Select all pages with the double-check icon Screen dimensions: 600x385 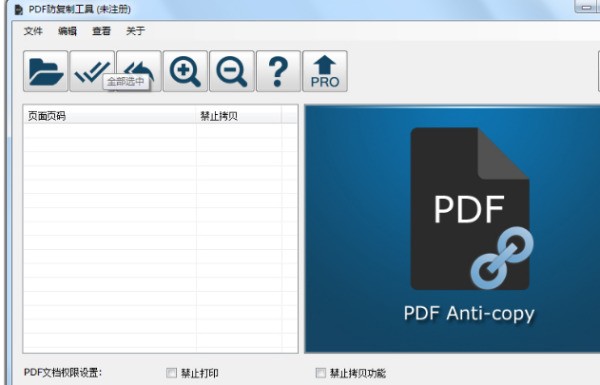tap(92, 71)
